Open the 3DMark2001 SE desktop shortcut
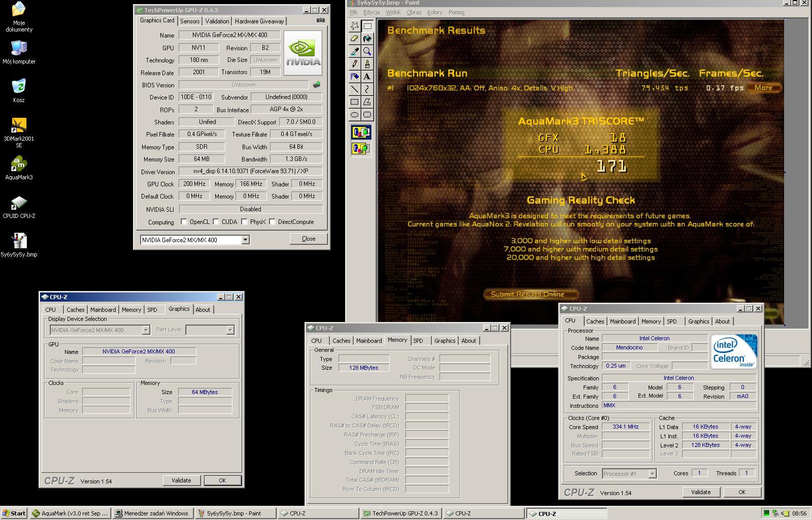Image resolution: width=812 pixels, height=520 pixels. [19, 133]
